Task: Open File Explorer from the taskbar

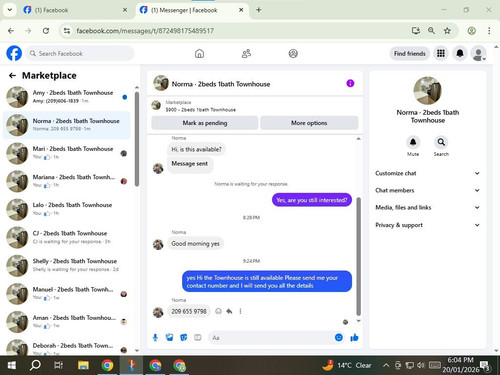Action: (83, 365)
